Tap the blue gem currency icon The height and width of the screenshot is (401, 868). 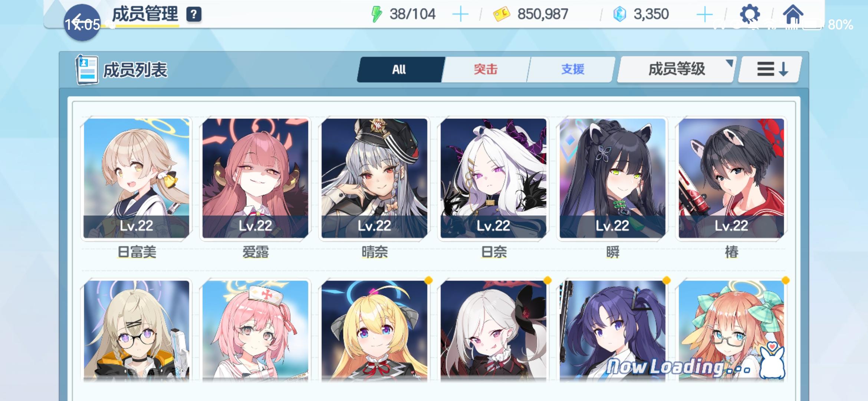pyautogui.click(x=619, y=14)
